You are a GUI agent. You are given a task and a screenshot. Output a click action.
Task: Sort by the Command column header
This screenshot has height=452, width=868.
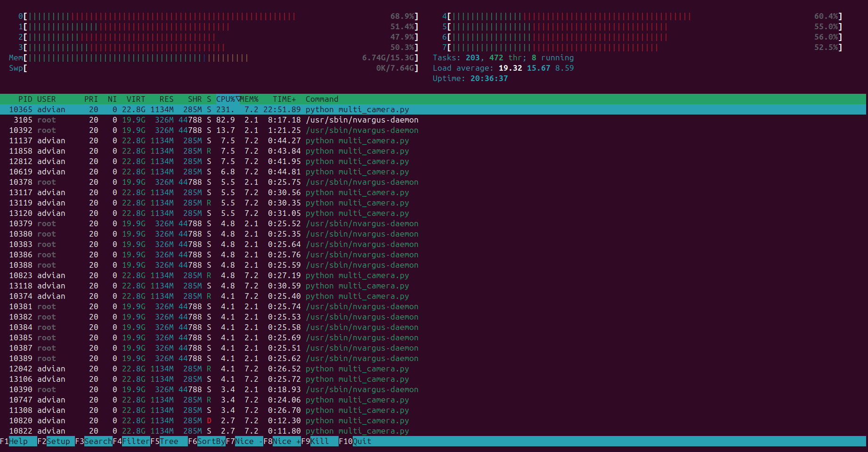pyautogui.click(x=322, y=99)
